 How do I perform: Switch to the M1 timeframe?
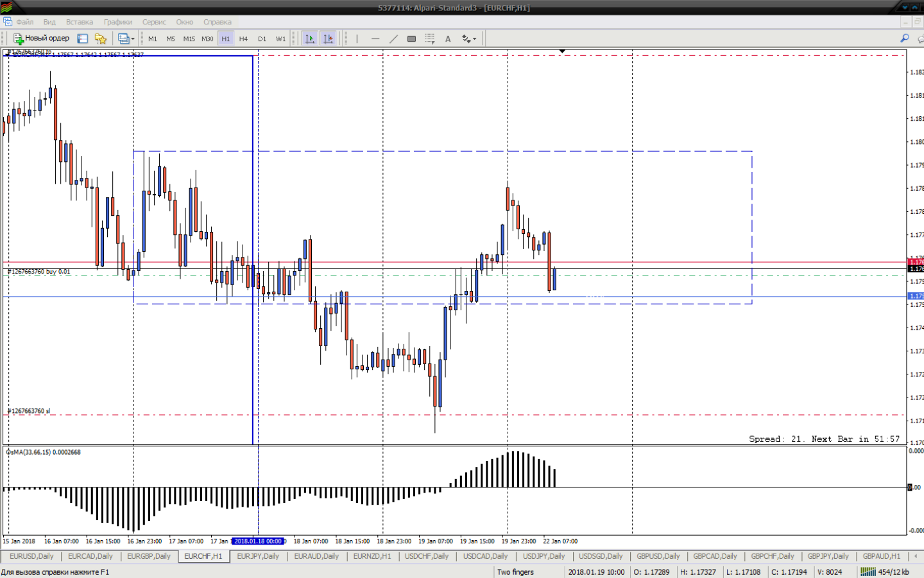click(x=153, y=39)
